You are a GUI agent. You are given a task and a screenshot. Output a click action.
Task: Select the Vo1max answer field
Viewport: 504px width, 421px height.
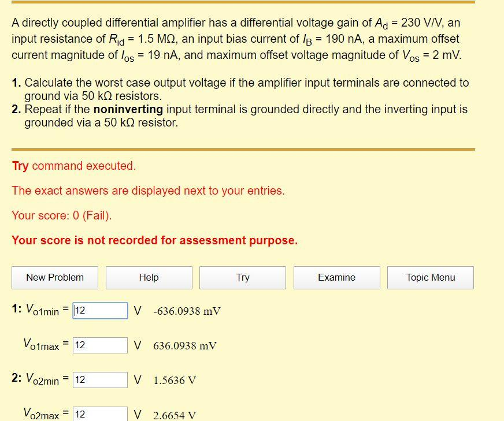(x=101, y=345)
